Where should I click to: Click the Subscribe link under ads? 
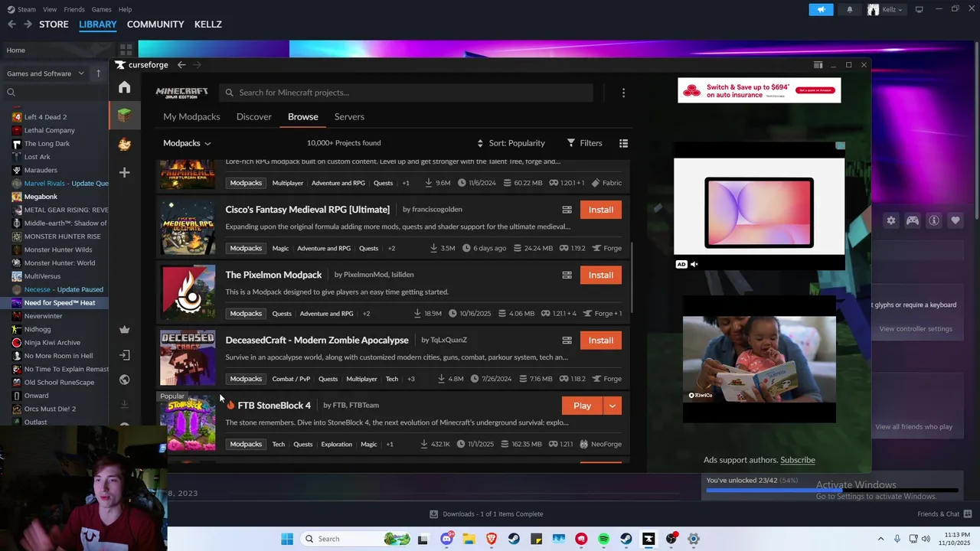(x=798, y=460)
